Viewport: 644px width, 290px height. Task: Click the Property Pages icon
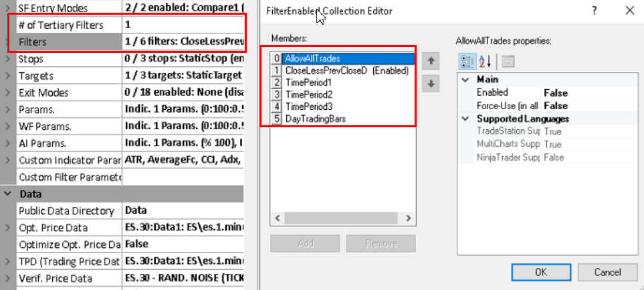[508, 61]
